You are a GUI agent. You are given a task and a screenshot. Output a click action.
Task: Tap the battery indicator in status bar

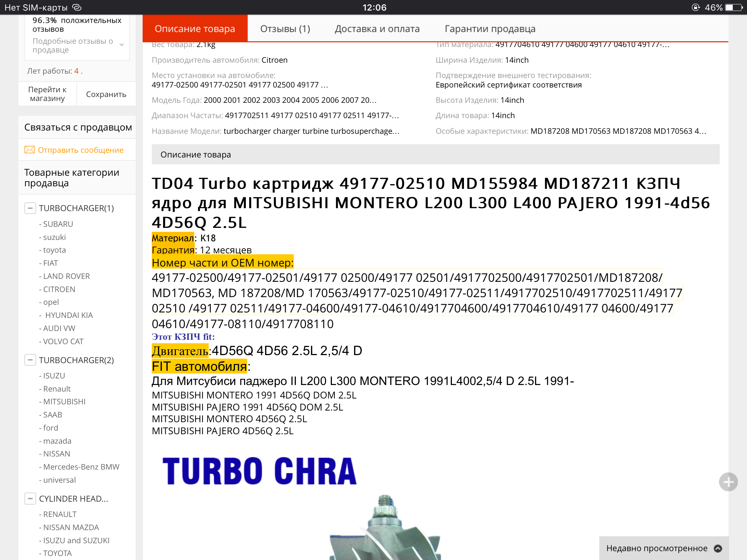(x=734, y=7)
